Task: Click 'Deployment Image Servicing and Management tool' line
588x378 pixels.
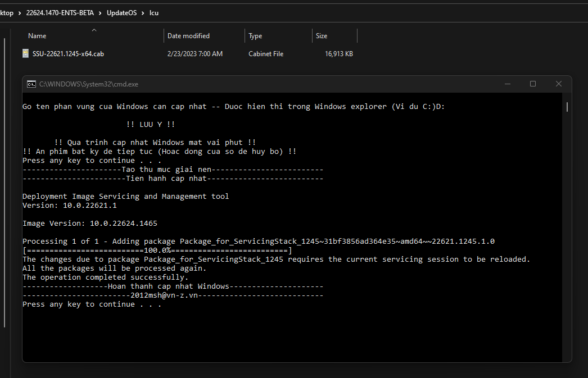Action: point(125,197)
